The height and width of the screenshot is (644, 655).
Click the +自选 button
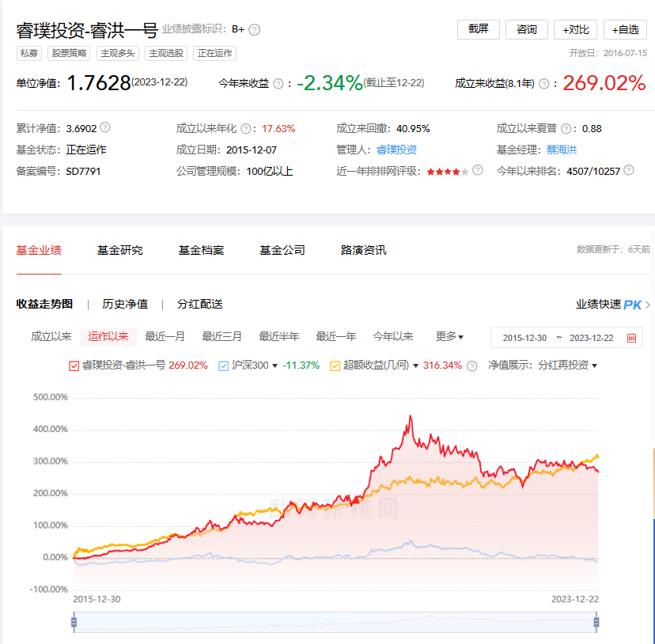pyautogui.click(x=625, y=29)
